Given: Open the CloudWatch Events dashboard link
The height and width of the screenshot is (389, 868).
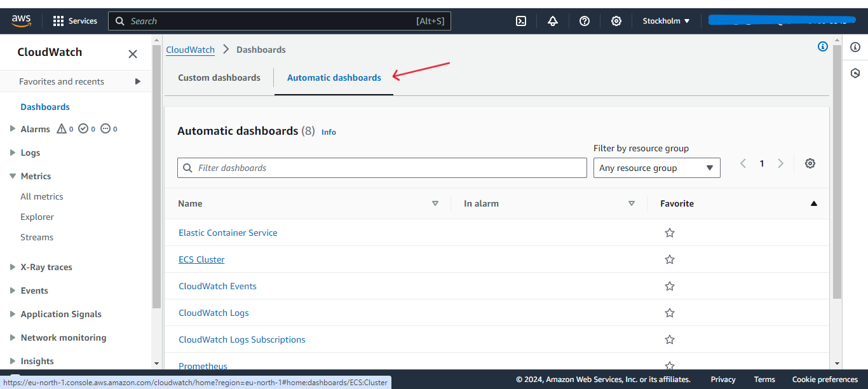Looking at the screenshot, I should (x=217, y=286).
